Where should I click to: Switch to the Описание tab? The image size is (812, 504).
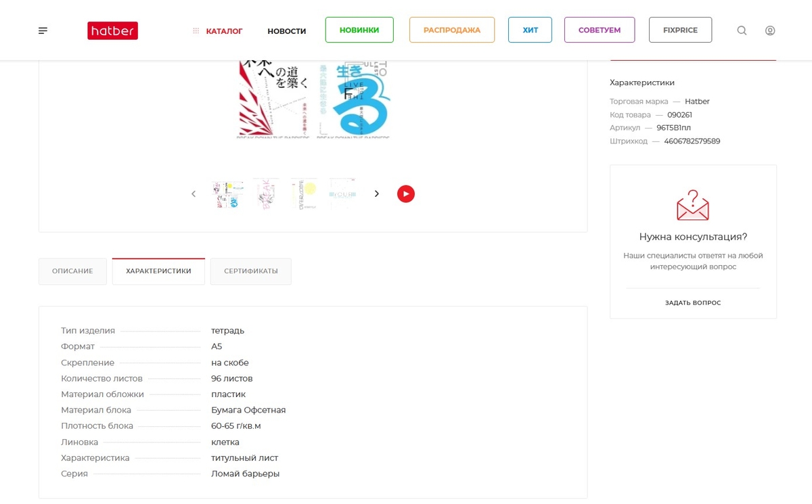click(72, 271)
